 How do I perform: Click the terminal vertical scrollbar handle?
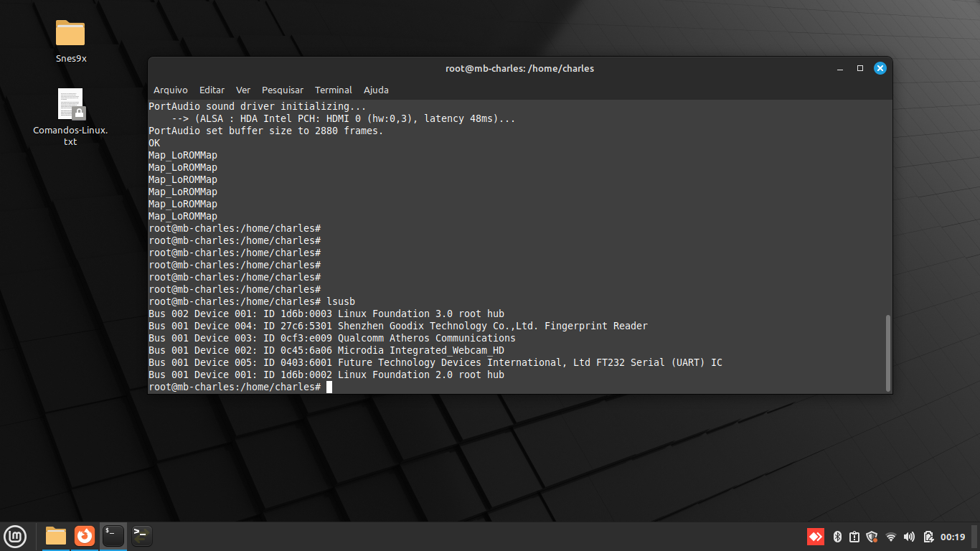coord(889,353)
